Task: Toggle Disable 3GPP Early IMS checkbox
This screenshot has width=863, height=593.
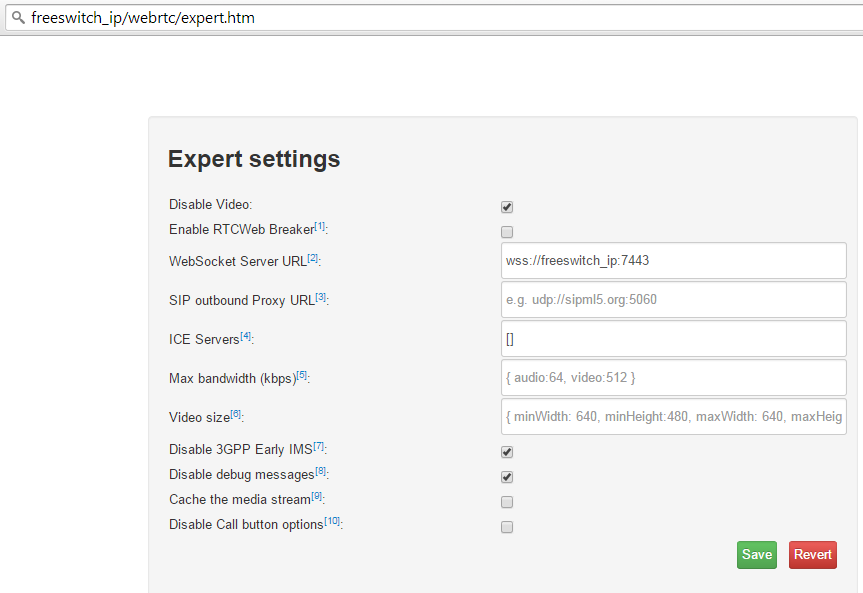Action: 507,452
